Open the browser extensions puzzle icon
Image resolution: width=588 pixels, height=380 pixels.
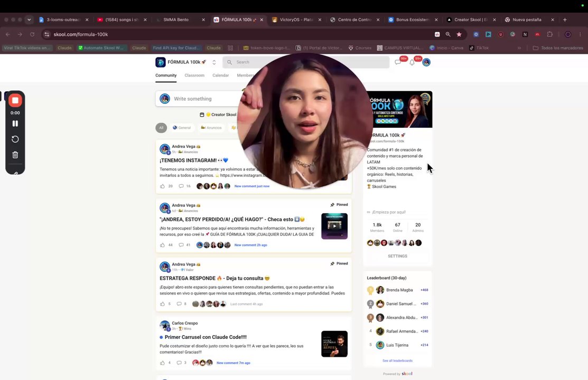(550, 34)
